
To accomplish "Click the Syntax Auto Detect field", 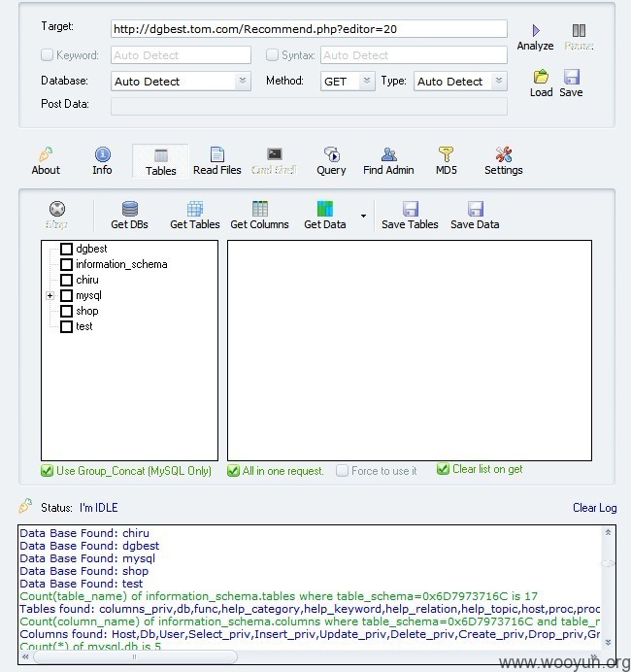I will coord(414,55).
